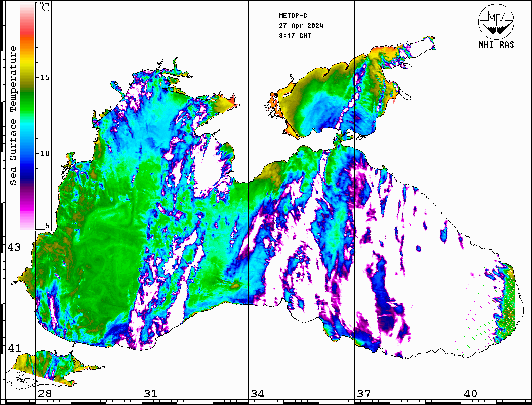Select the METOP-C satellite label
This screenshot has width=532, height=405.
pyautogui.click(x=293, y=16)
